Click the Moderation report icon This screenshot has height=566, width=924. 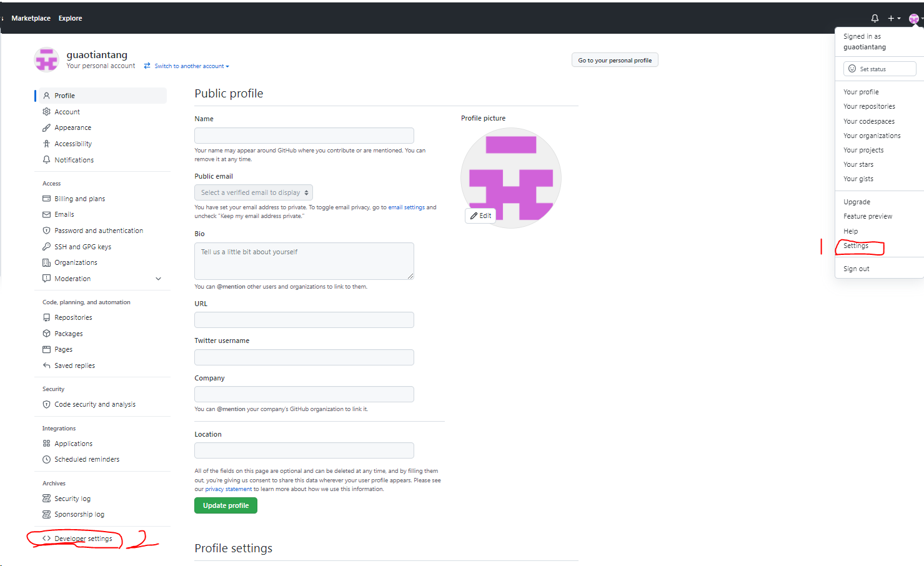(x=46, y=279)
